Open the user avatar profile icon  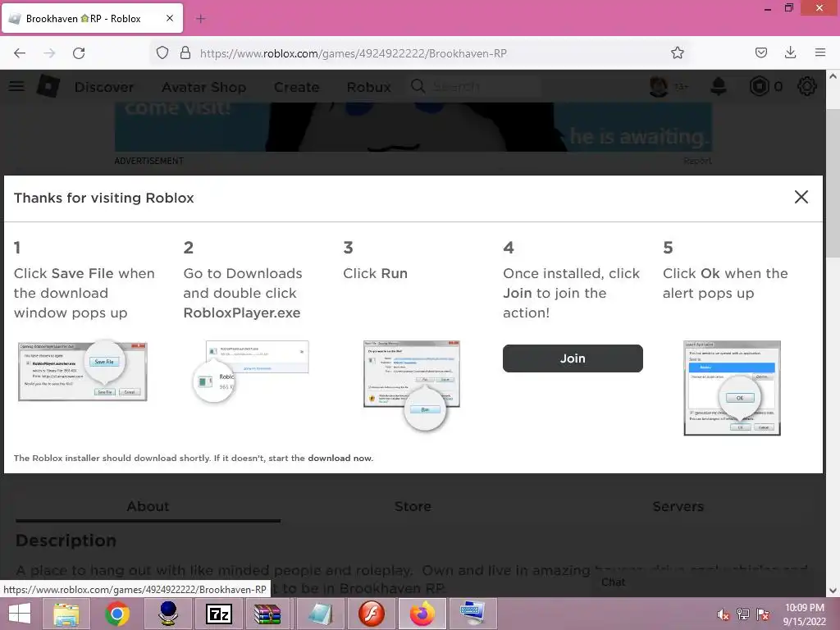pyautogui.click(x=659, y=86)
